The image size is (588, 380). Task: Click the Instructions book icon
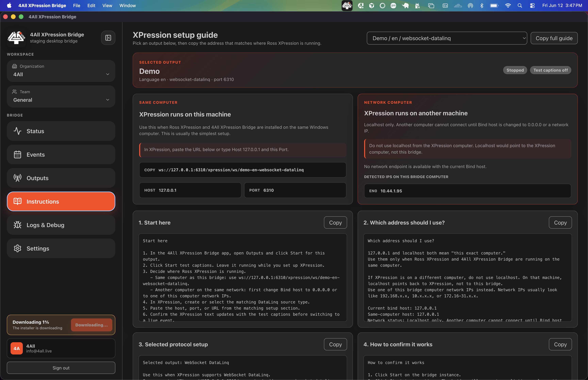(18, 201)
